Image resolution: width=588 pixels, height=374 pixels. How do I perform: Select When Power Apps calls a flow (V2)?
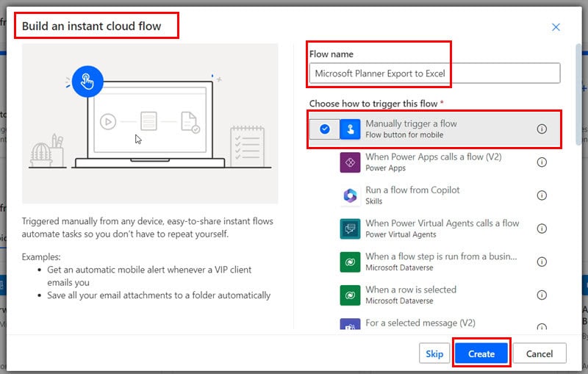(x=435, y=162)
